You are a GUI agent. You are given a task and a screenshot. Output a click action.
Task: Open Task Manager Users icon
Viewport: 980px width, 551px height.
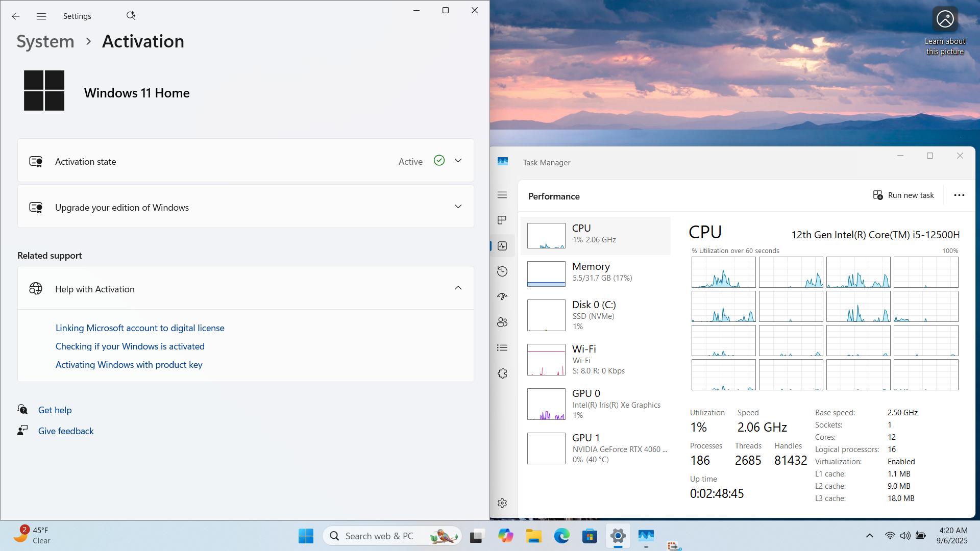tap(502, 322)
